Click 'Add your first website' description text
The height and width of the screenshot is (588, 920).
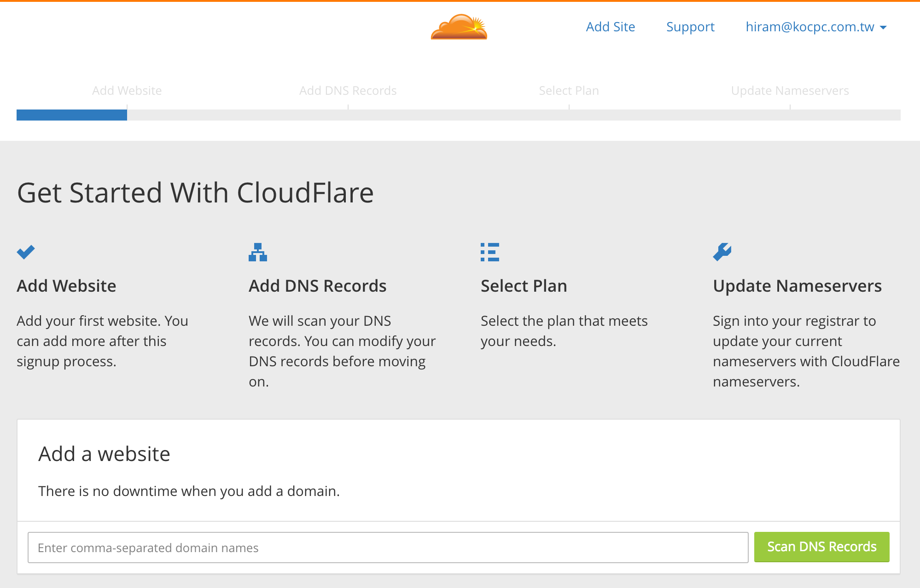pos(103,341)
